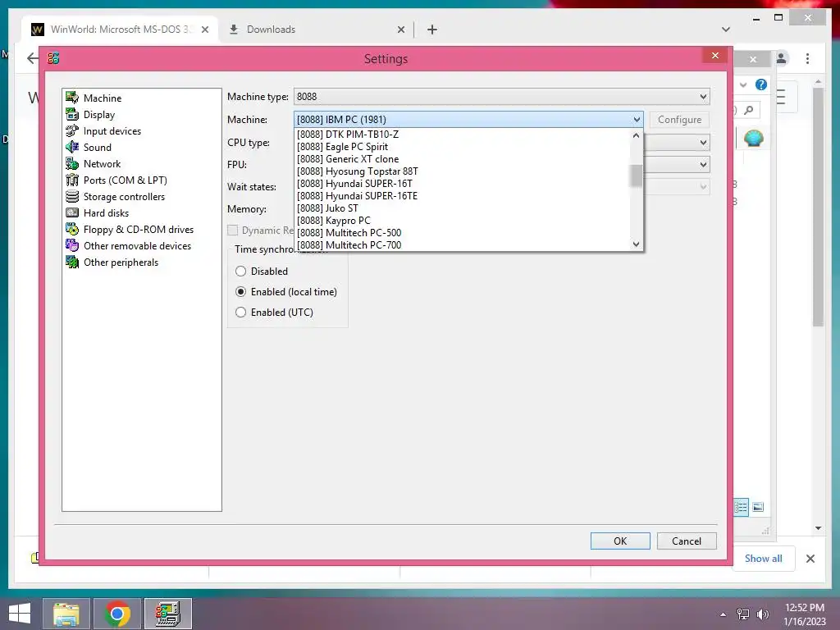
Task: Open the Hard disks icon
Action: pyautogui.click(x=72, y=212)
